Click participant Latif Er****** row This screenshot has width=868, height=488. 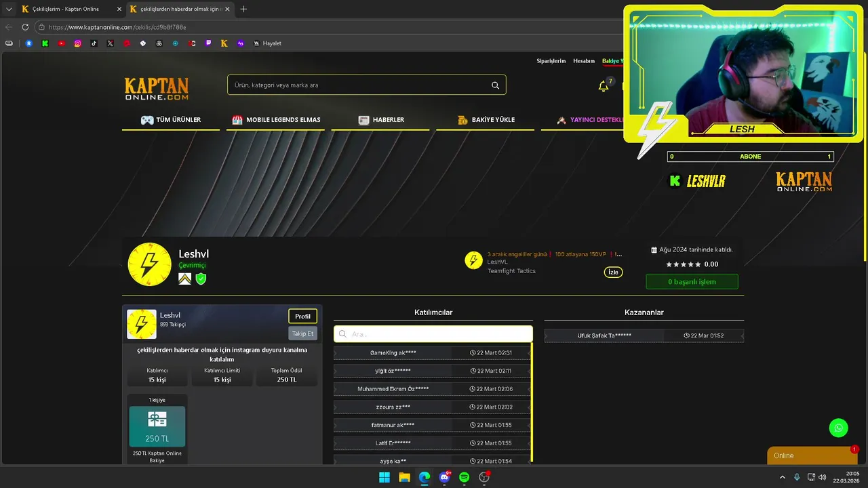[x=433, y=443]
